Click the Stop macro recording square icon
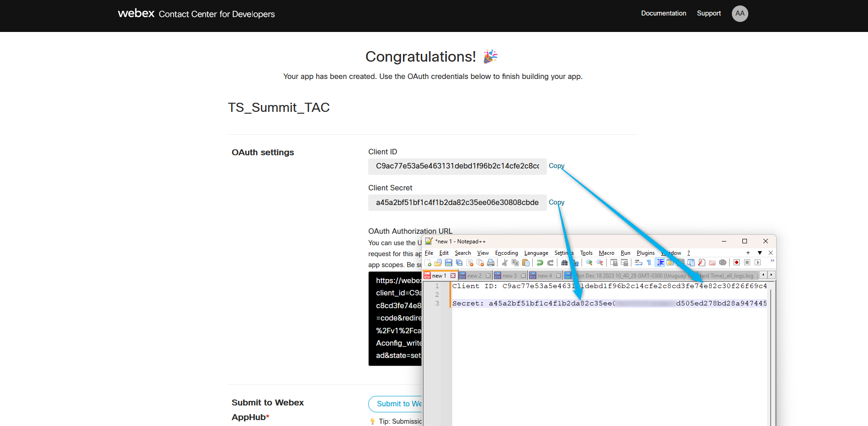Screen dimensions: 868x426 (x=747, y=263)
